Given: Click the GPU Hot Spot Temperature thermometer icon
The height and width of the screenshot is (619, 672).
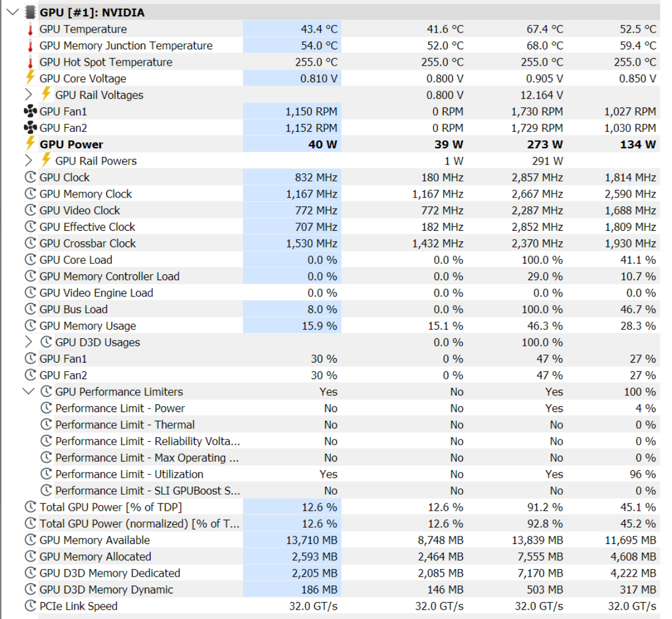Looking at the screenshot, I should (x=30, y=62).
